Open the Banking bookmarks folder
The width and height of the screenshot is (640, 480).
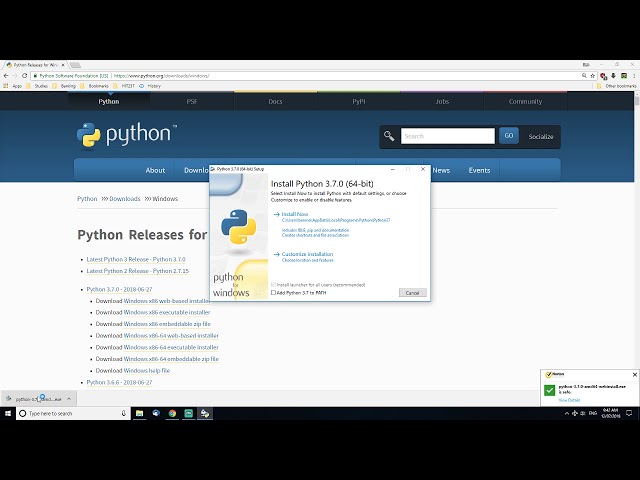64,86
